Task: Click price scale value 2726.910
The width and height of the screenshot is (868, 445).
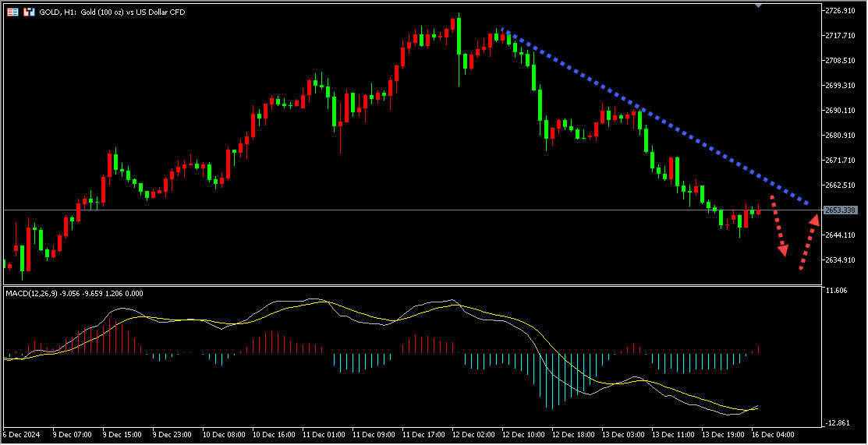Action: 842,10
